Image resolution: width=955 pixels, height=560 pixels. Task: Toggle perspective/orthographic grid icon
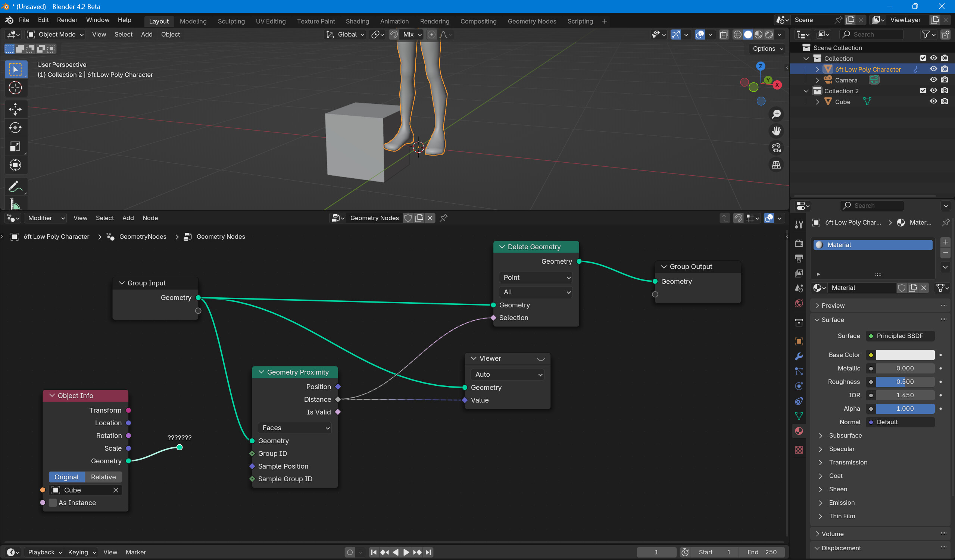pos(776,165)
